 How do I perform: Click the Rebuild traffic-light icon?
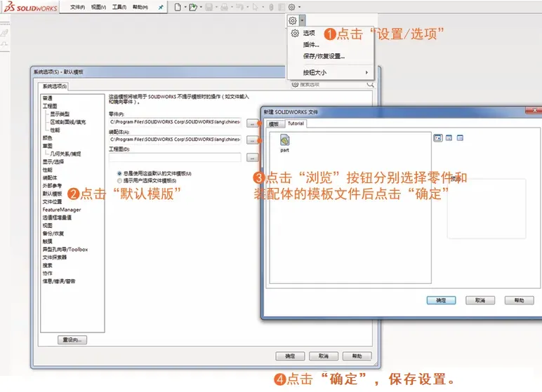point(271,7)
